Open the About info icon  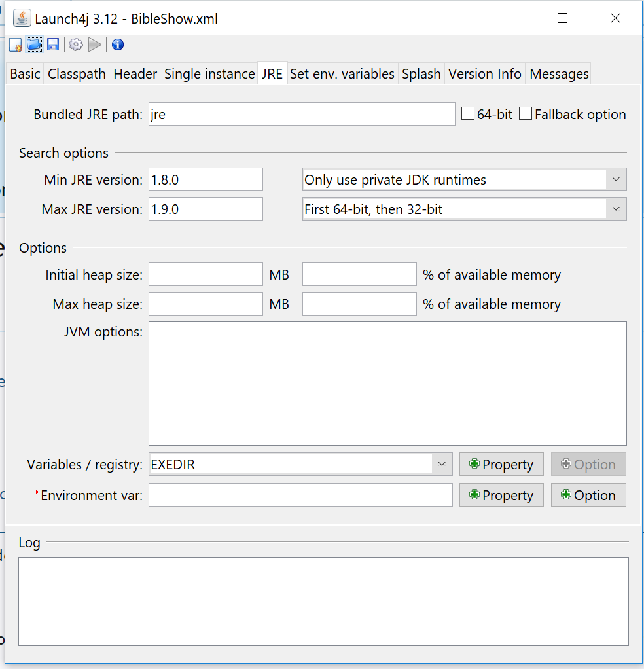(118, 45)
